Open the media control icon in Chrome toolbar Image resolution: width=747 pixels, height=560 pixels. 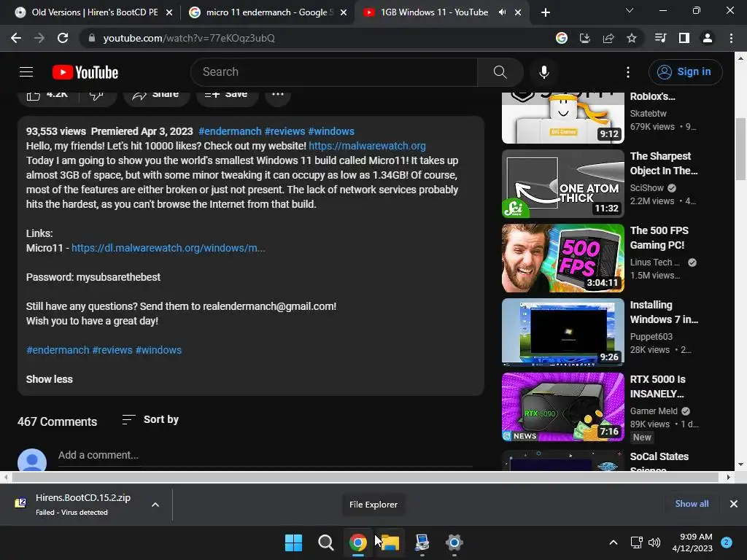click(661, 38)
